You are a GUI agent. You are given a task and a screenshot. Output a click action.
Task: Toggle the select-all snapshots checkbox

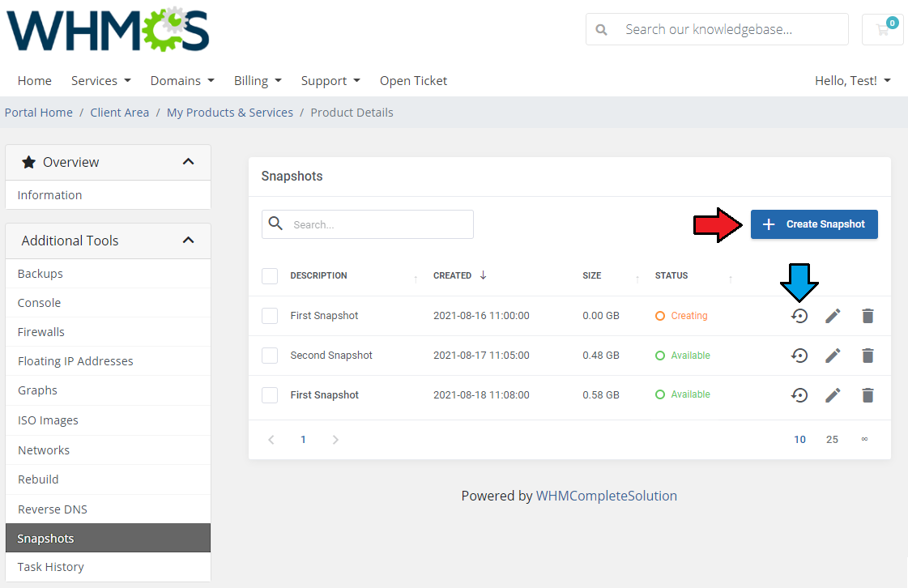pyautogui.click(x=270, y=275)
